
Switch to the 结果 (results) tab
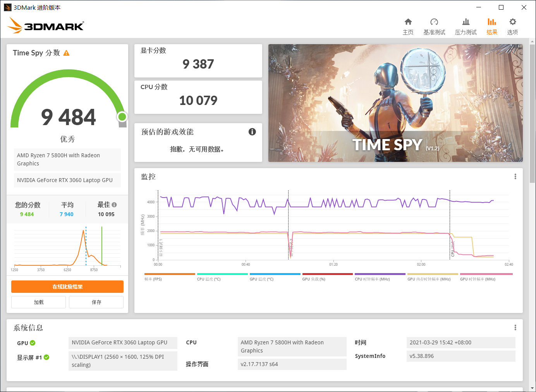[491, 22]
